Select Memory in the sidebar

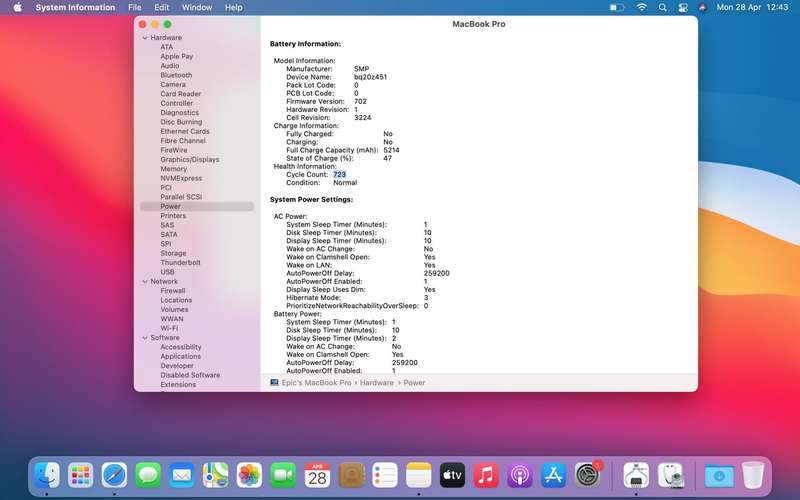(173, 169)
